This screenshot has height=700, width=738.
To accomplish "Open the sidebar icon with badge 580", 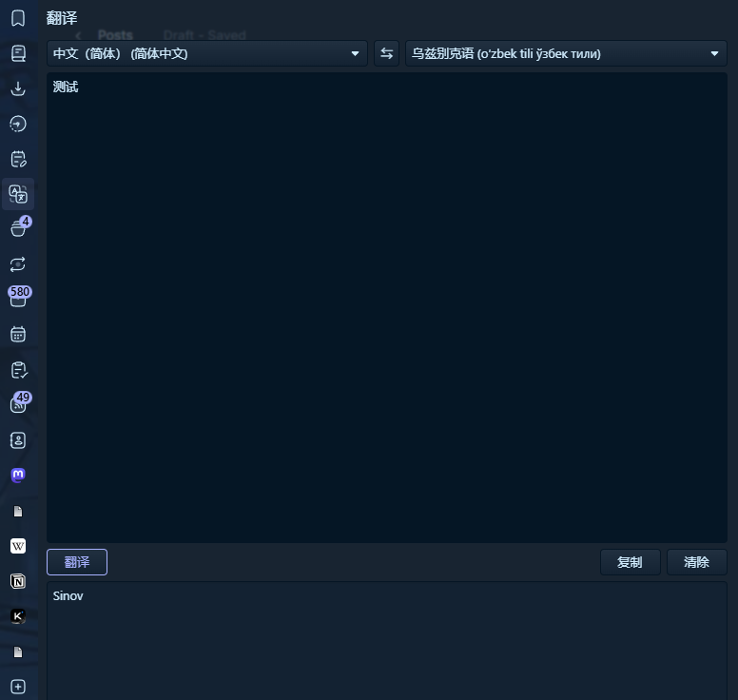I will [18, 299].
